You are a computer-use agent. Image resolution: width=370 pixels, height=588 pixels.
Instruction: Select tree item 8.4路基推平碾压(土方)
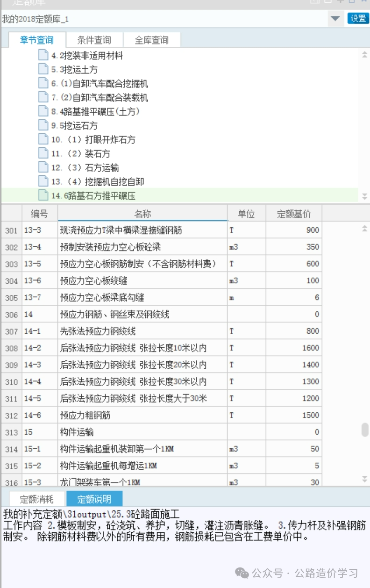(95, 112)
